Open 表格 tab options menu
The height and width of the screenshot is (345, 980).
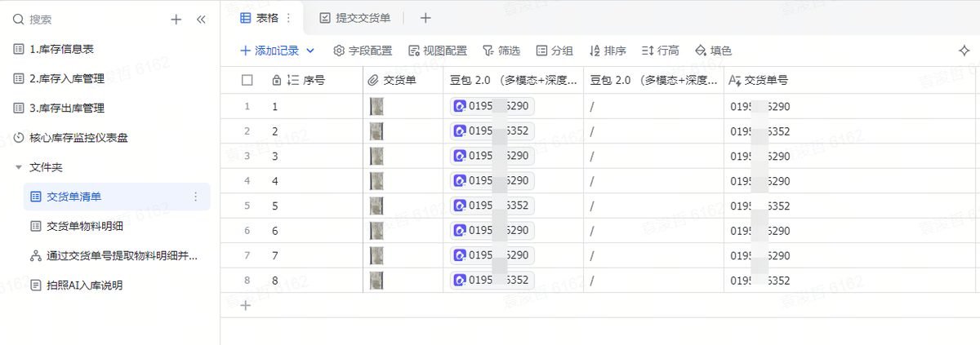pyautogui.click(x=287, y=17)
